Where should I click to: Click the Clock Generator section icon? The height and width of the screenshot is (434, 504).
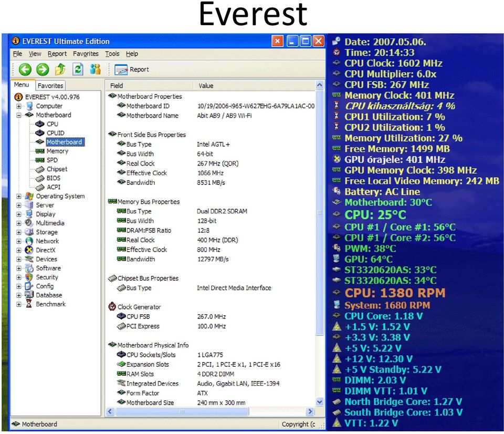point(112,307)
